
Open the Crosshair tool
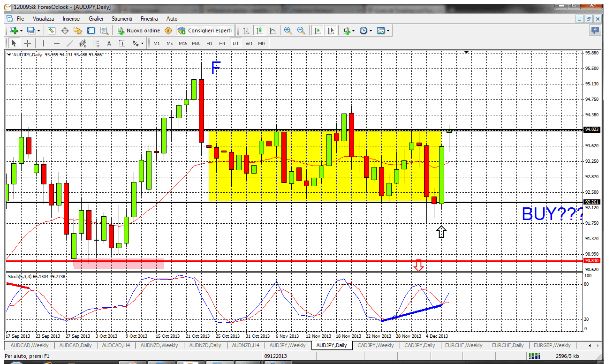[28, 43]
